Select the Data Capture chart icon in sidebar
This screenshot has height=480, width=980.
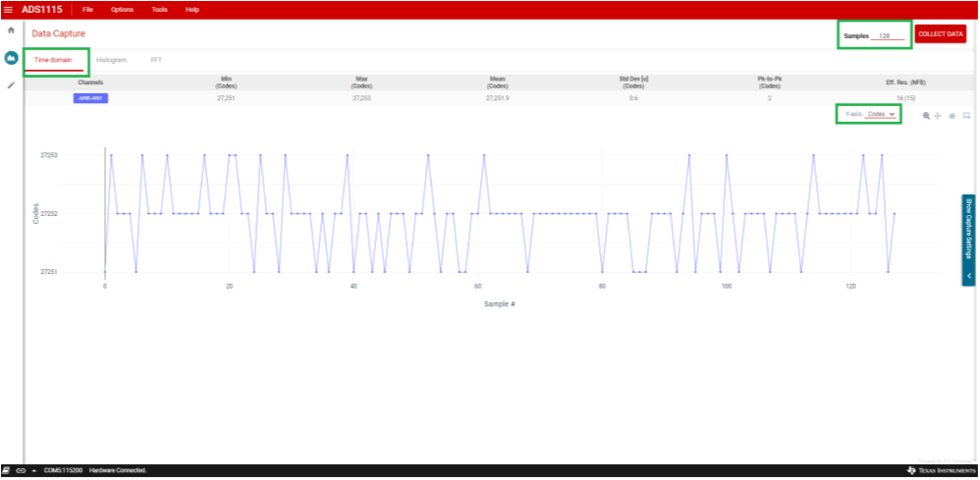pyautogui.click(x=11, y=58)
